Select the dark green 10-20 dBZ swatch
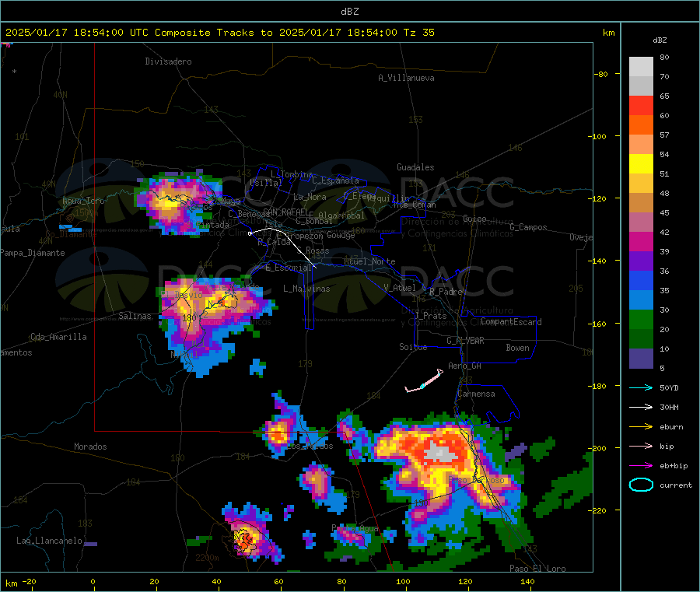700x592 pixels. click(641, 339)
